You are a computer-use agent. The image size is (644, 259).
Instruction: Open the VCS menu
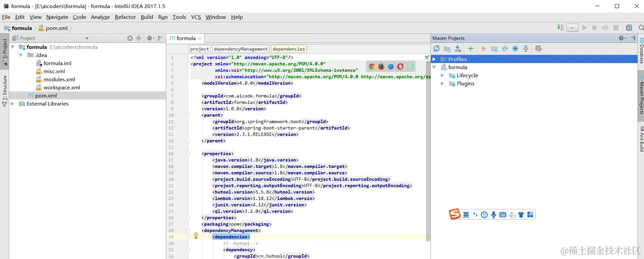click(x=196, y=17)
